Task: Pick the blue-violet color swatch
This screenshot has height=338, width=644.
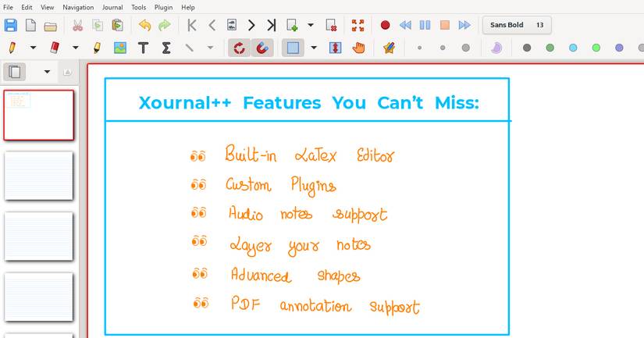Action: tap(619, 48)
